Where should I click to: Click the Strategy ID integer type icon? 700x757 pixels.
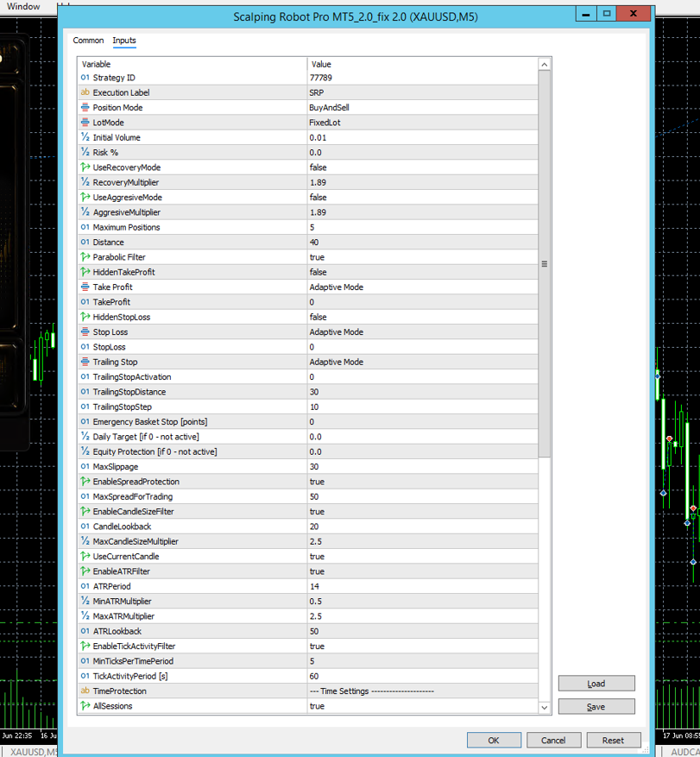(85, 77)
